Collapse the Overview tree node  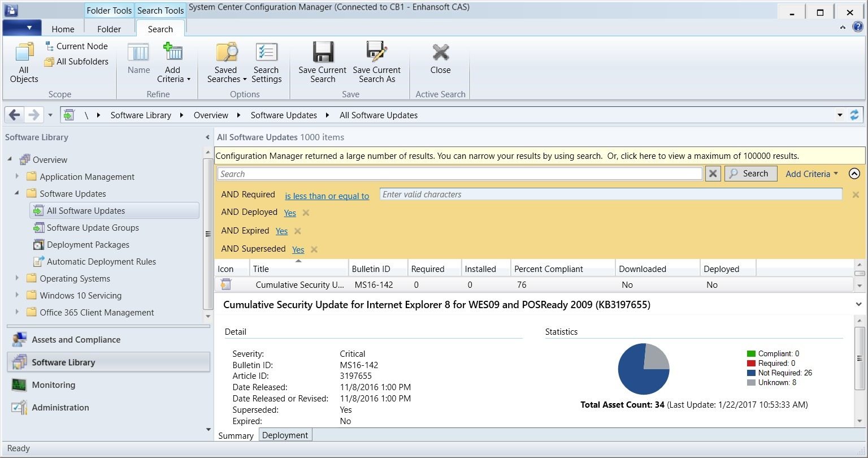10,159
